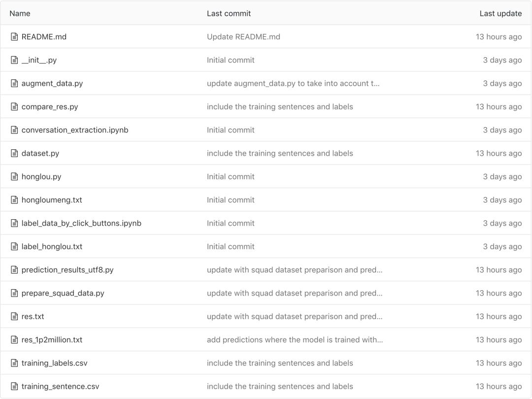The width and height of the screenshot is (532, 399).
Task: Click the file icon next to __init__.py
Action: pyautogui.click(x=14, y=60)
